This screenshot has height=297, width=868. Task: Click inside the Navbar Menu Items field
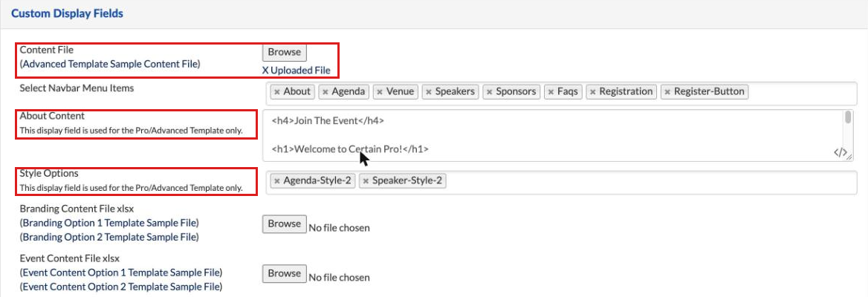pyautogui.click(x=561, y=92)
